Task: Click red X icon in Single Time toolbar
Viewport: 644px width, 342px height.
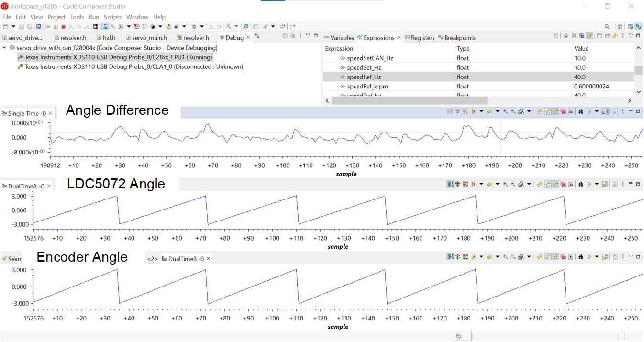Action: point(563,111)
